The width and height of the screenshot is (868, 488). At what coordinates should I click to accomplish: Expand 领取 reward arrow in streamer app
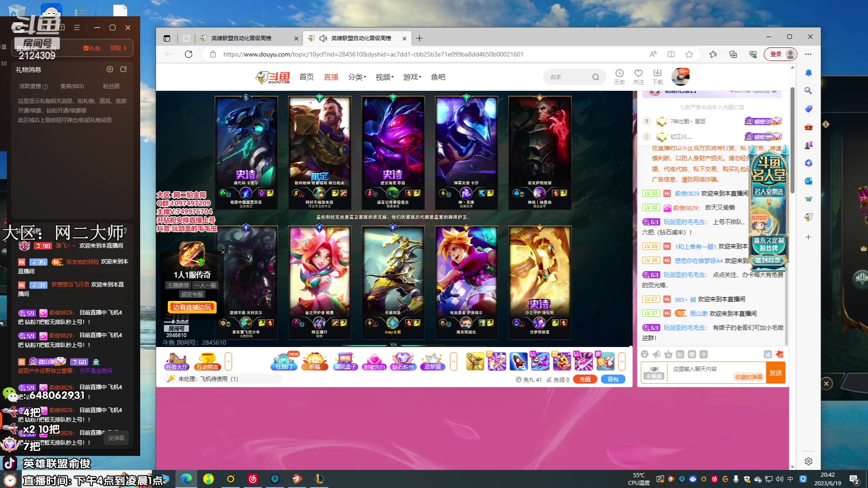coord(119,48)
